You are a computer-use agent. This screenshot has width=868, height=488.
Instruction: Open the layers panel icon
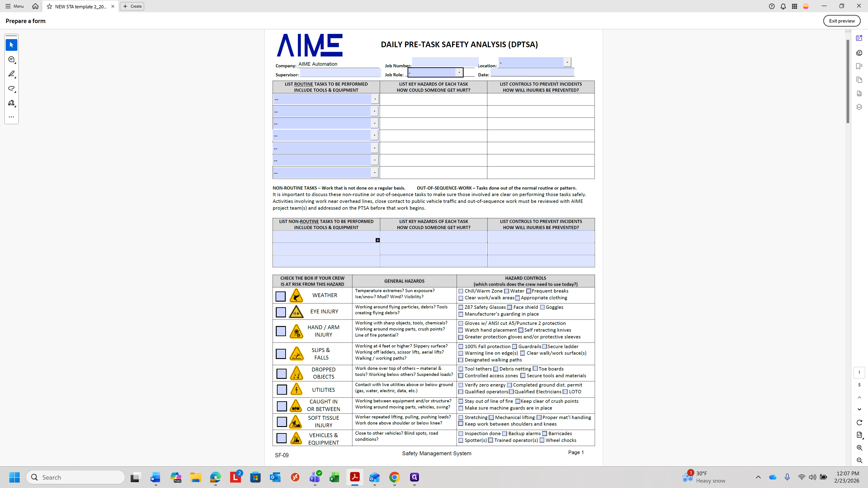[859, 107]
